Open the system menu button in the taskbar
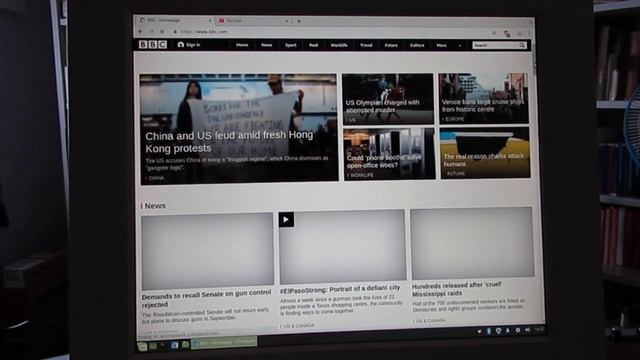This screenshot has width=640, height=360. tap(142, 347)
